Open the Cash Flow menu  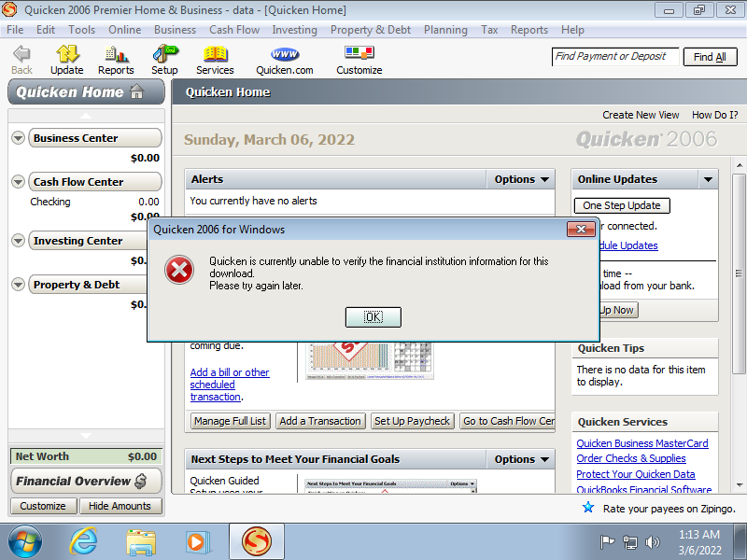(x=234, y=30)
